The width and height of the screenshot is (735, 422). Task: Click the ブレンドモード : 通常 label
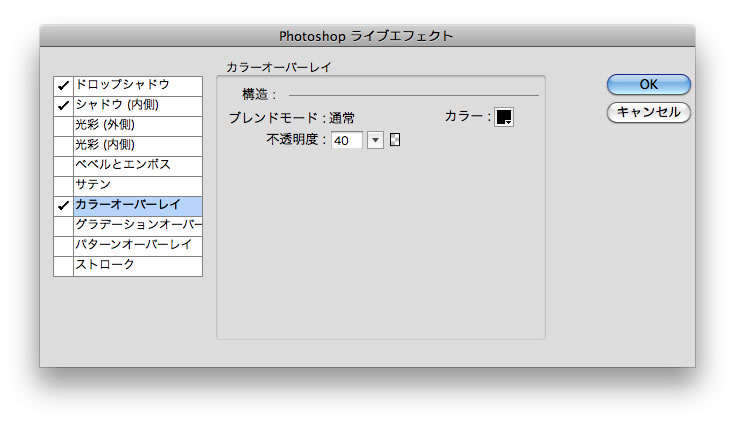coord(292,118)
